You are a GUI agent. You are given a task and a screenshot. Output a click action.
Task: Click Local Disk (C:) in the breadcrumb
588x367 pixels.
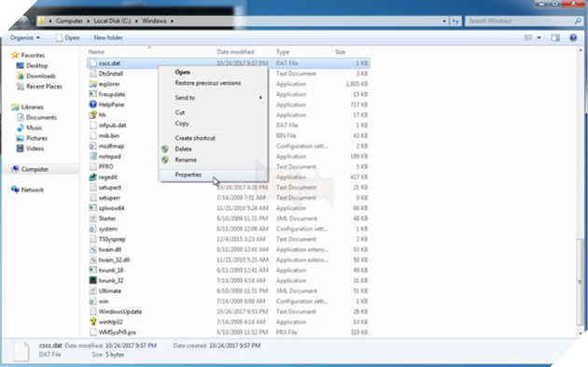coord(112,21)
